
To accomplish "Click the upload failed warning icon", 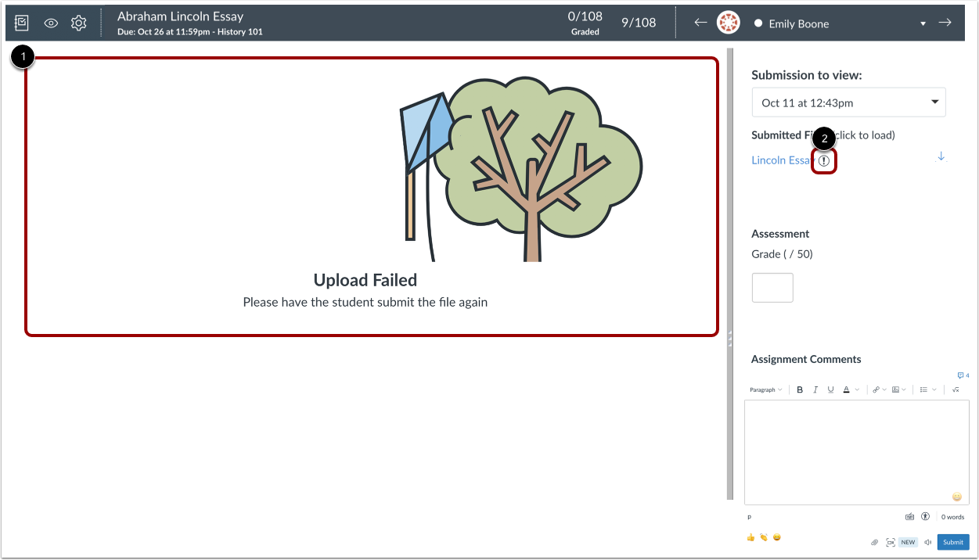I will [824, 160].
